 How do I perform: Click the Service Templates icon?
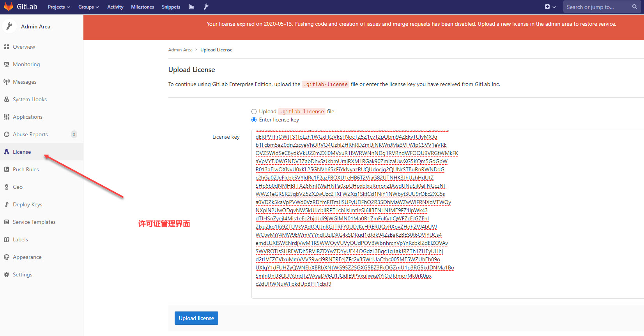point(7,222)
